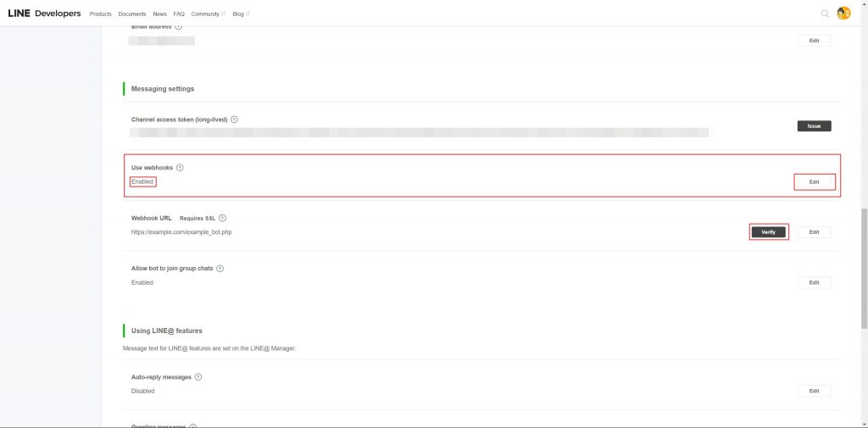Click the LINE Developers logo
The height and width of the screenshot is (428, 868).
coord(44,14)
